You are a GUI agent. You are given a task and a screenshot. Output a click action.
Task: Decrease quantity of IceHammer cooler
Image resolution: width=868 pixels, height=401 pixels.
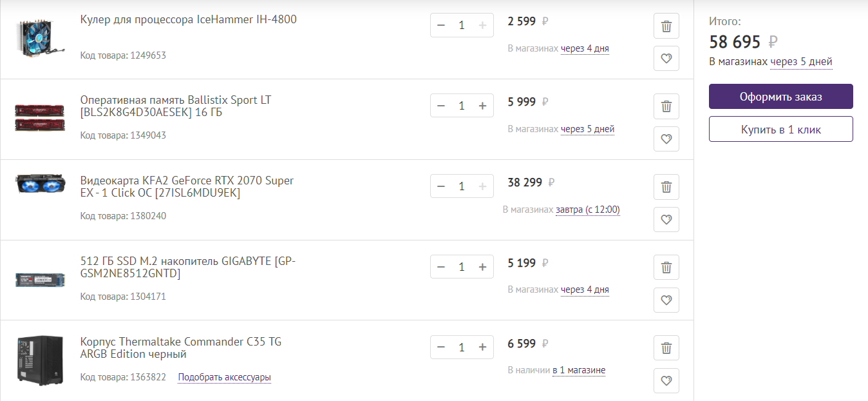[441, 25]
